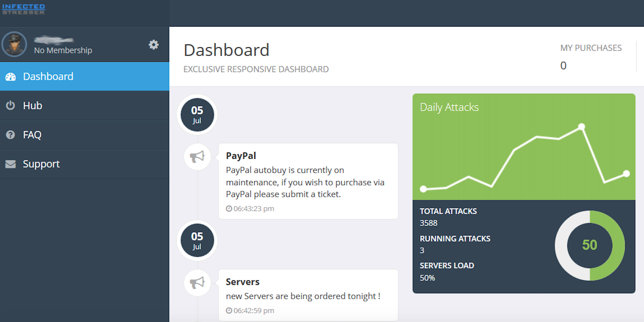Select the Dashboard sidebar entry
644x322 pixels.
48,77
